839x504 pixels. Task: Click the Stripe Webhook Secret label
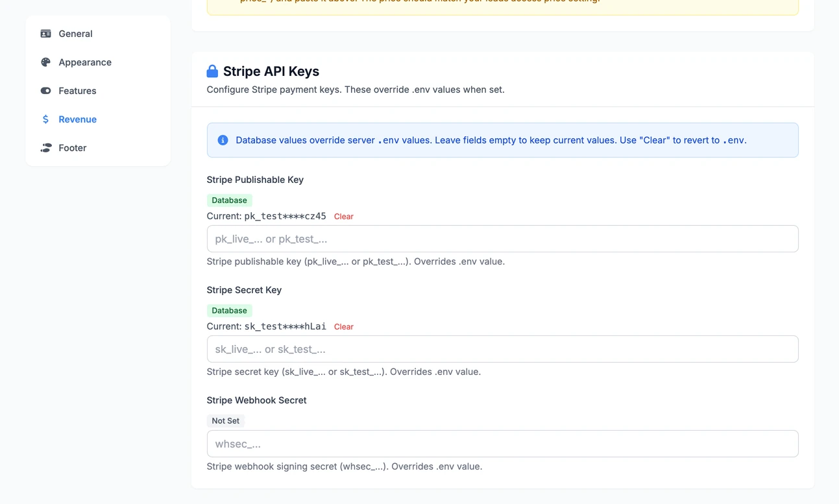pyautogui.click(x=256, y=400)
